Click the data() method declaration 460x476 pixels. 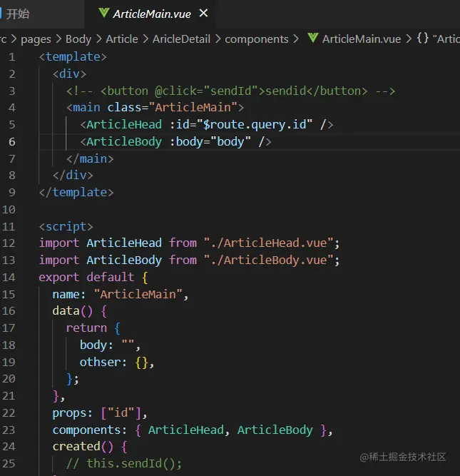tap(79, 311)
